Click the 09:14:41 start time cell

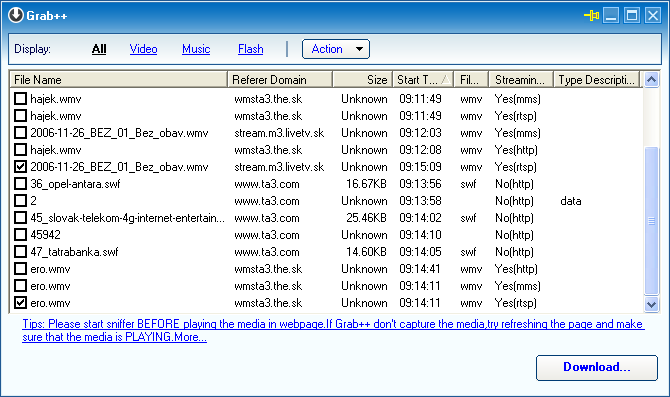tap(420, 269)
